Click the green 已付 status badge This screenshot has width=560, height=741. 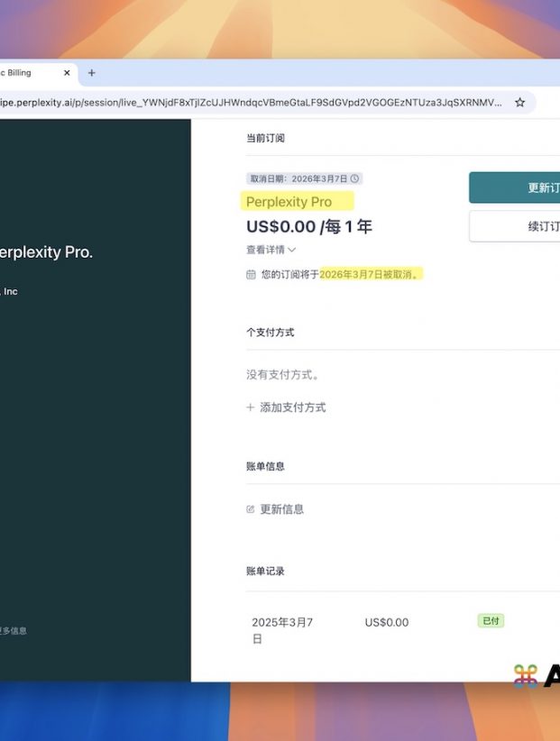pyautogui.click(x=490, y=621)
